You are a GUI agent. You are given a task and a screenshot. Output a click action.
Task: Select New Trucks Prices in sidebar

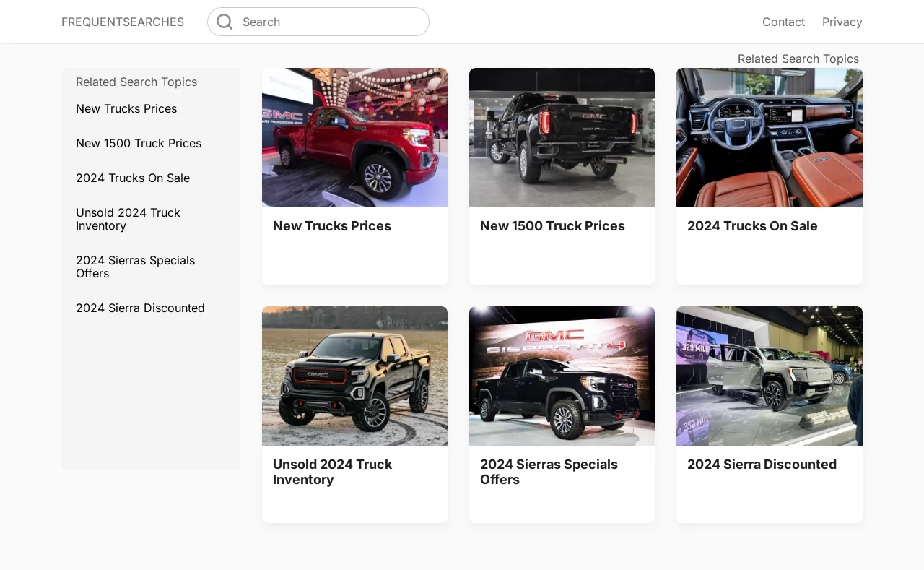[x=126, y=108]
